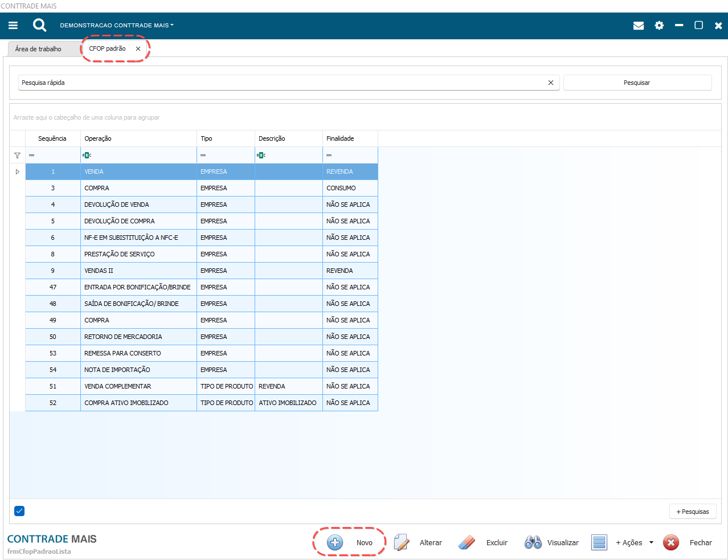The width and height of the screenshot is (728, 560).
Task: Click the Pesquisa rápida input field
Action: pos(282,83)
